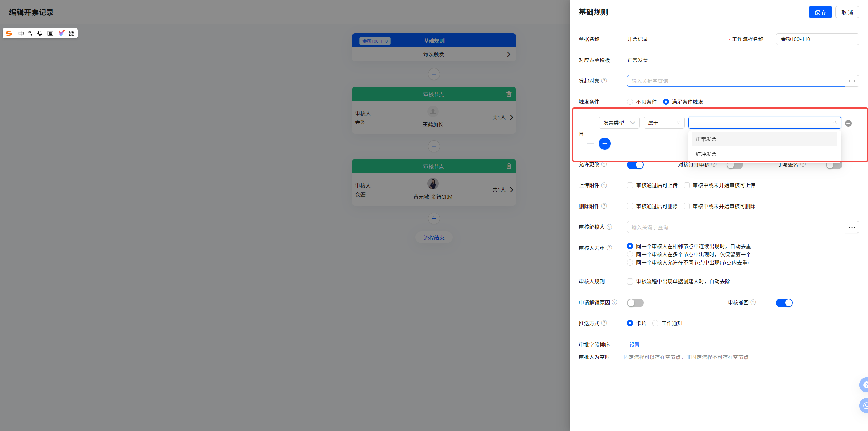The width and height of the screenshot is (868, 431).
Task: Enable the 申请解锁原因 toggle
Action: click(635, 302)
